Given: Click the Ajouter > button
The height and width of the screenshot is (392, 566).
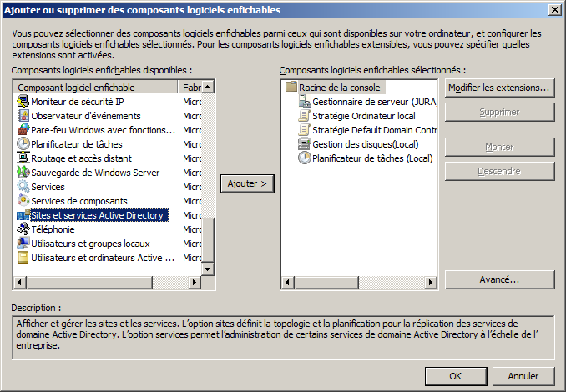Looking at the screenshot, I should pyautogui.click(x=247, y=183).
